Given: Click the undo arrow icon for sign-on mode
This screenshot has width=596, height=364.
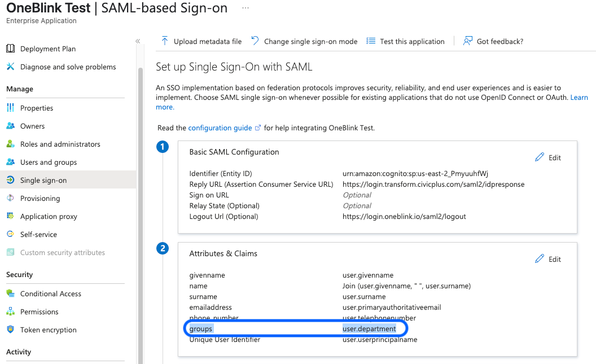Looking at the screenshot, I should point(255,41).
